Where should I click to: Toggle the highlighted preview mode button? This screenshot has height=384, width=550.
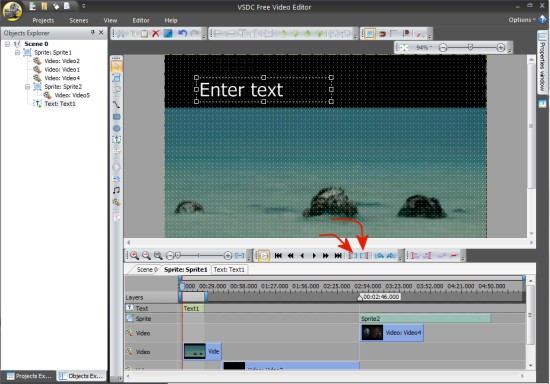264,256
